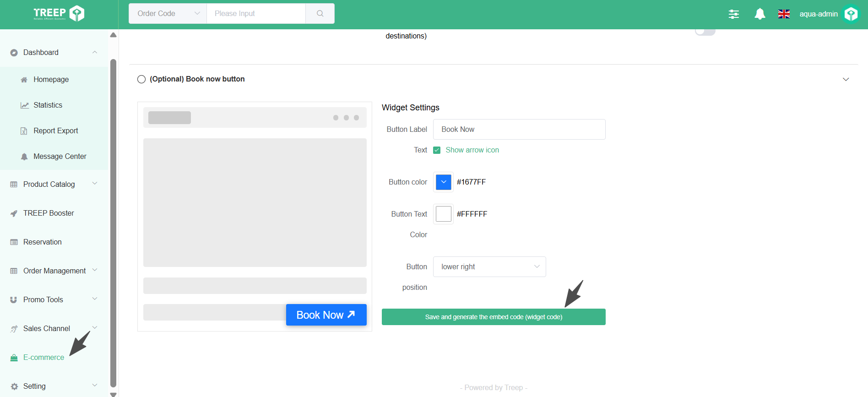This screenshot has height=397, width=868.
Task: Click aqua-admin username
Action: click(x=819, y=14)
